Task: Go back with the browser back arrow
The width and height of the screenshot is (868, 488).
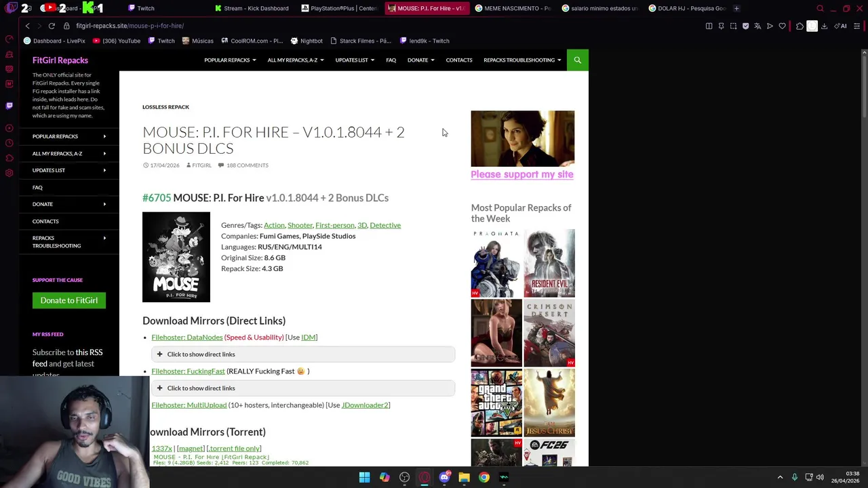Action: click(27, 26)
